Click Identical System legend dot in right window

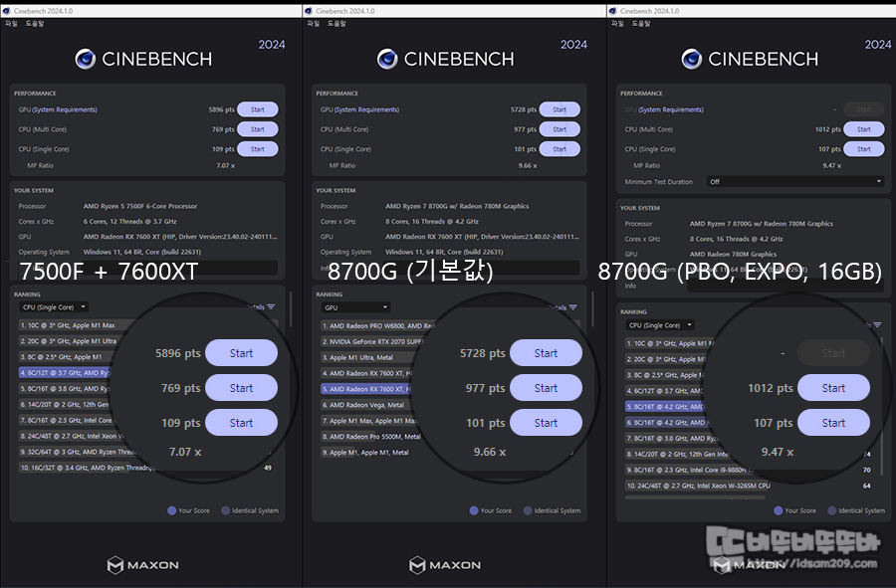832,511
